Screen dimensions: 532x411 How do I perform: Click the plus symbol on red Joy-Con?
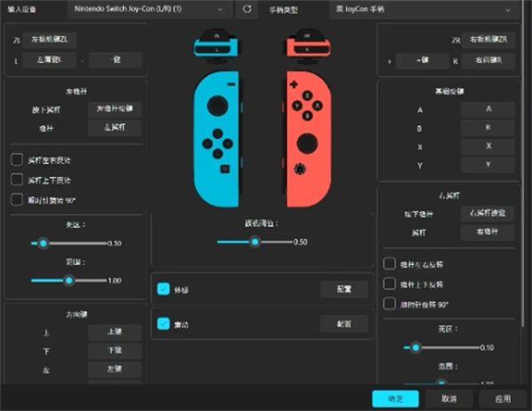click(x=293, y=84)
